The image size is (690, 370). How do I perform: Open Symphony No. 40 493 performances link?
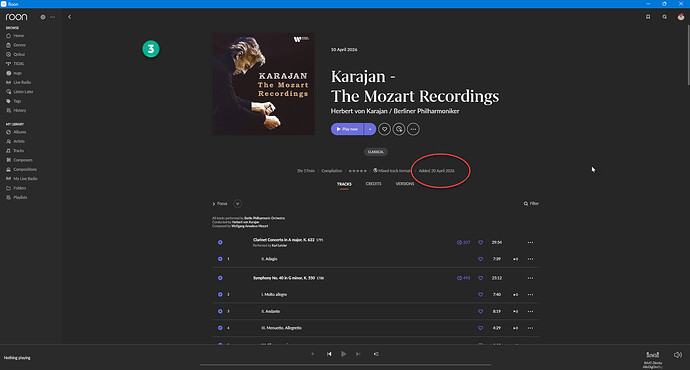click(463, 278)
